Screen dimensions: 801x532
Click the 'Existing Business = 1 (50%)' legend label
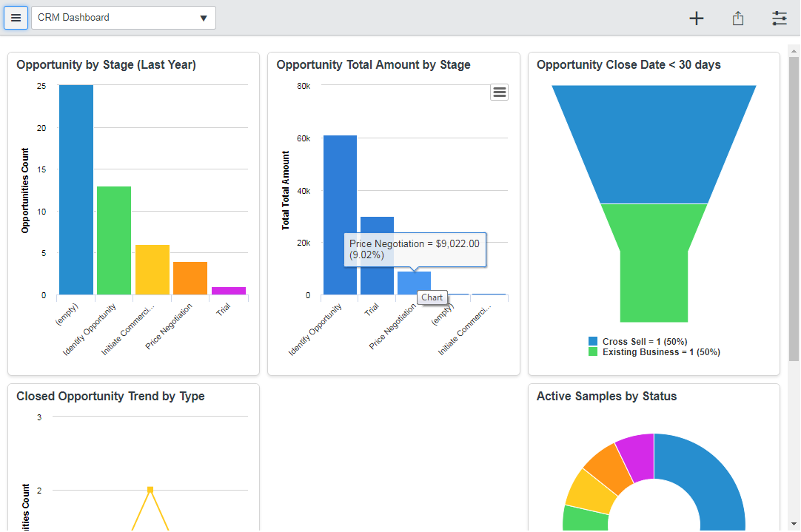tap(661, 352)
